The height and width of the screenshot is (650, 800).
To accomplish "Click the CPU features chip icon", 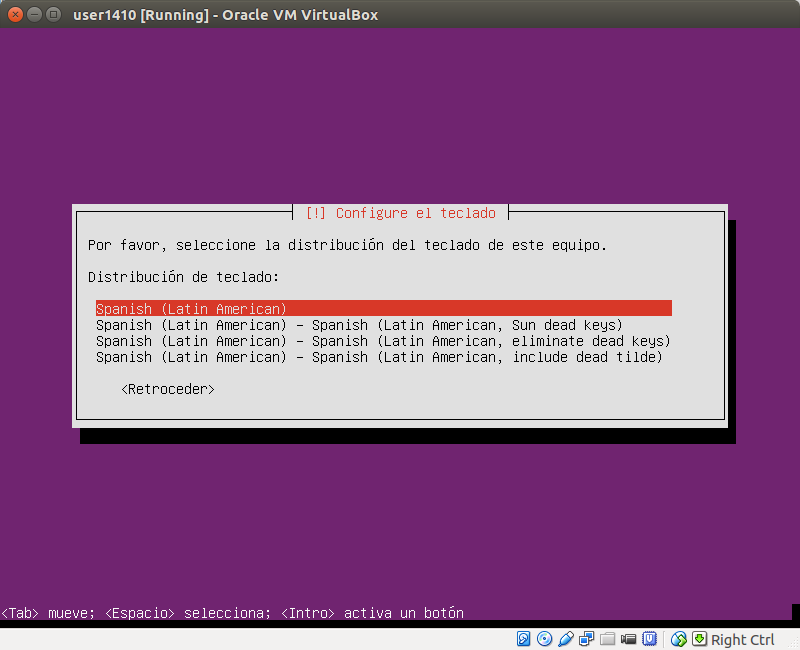I will coord(650,639).
